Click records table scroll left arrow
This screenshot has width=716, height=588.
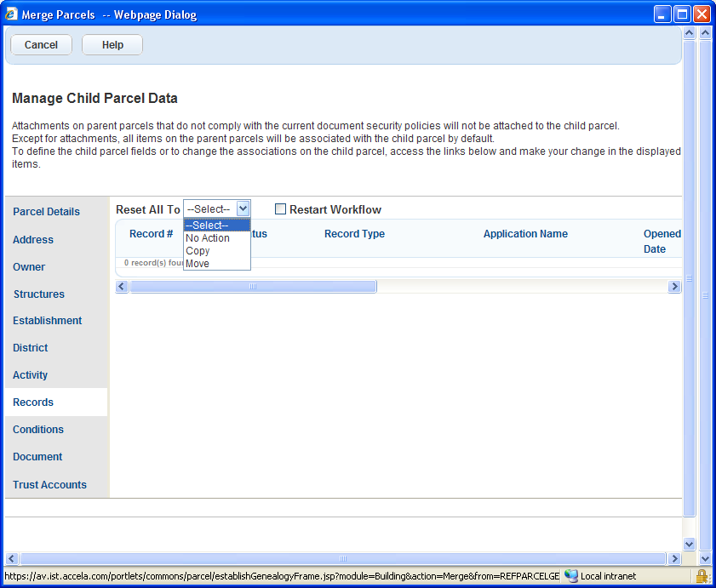click(x=123, y=287)
